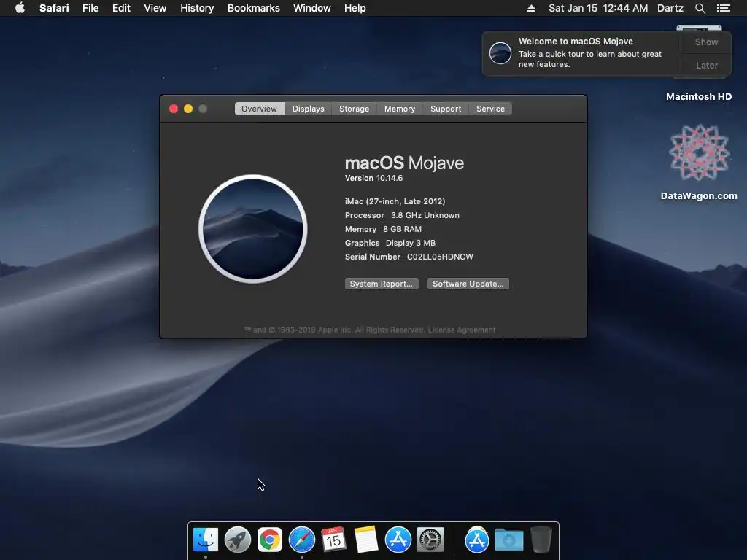
Task: Switch to the Memory tab
Action: [400, 109]
